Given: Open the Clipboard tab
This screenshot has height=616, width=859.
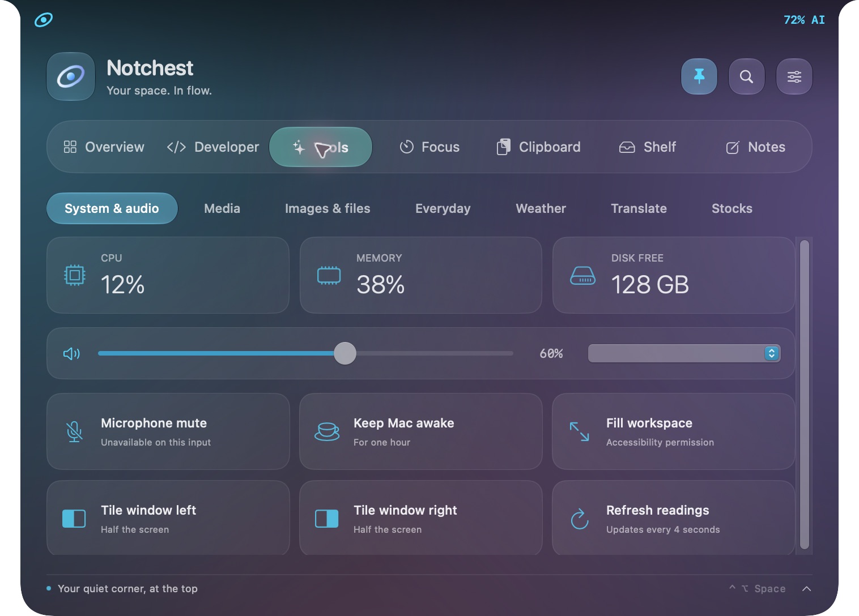Looking at the screenshot, I should [538, 147].
